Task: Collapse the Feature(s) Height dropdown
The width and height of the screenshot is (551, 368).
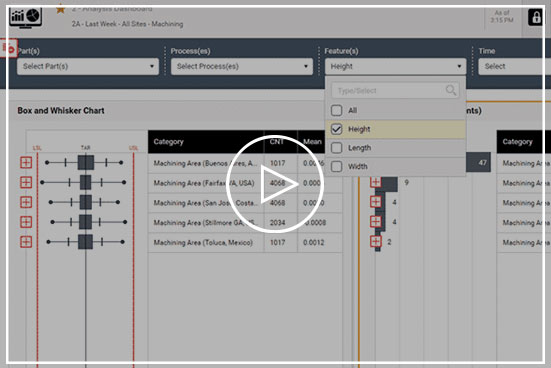Action: coord(395,66)
